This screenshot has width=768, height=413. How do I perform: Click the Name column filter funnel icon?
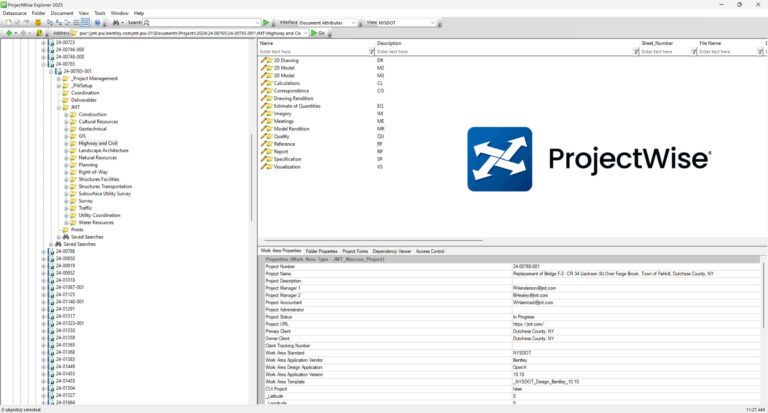pos(371,51)
